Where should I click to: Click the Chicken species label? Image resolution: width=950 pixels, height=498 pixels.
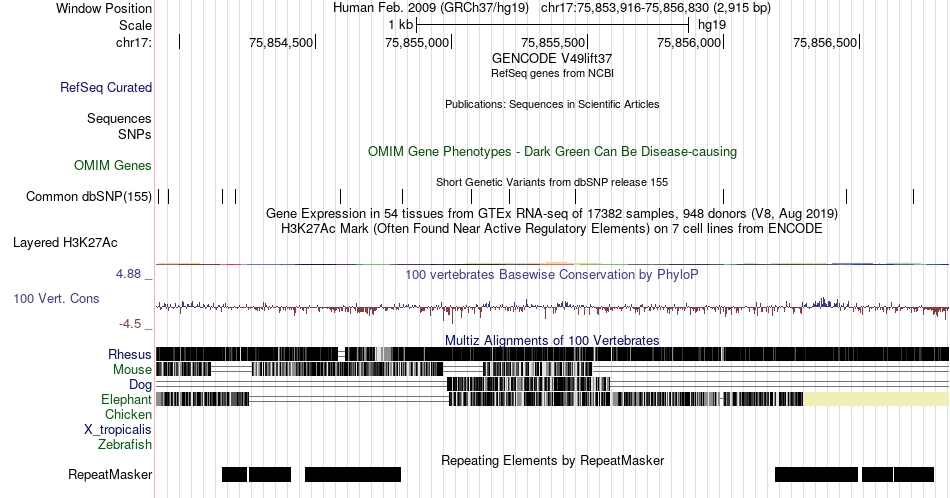(x=128, y=415)
